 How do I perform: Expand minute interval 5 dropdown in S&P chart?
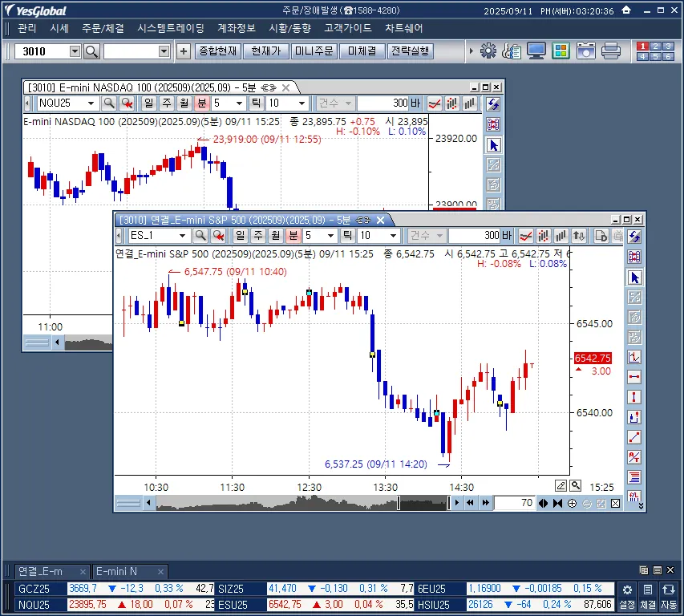(330, 236)
